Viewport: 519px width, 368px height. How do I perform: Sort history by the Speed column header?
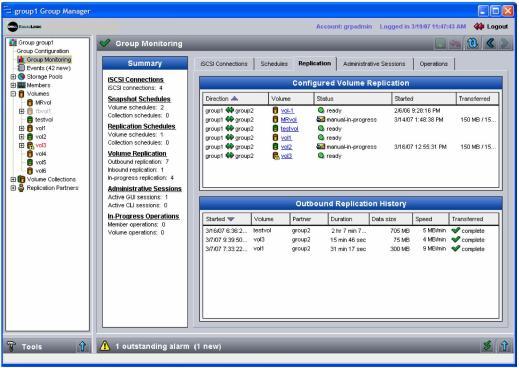pos(431,219)
